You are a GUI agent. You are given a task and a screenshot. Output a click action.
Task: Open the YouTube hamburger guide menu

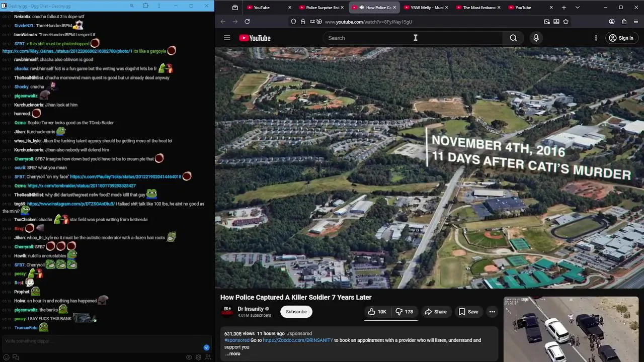point(227,38)
